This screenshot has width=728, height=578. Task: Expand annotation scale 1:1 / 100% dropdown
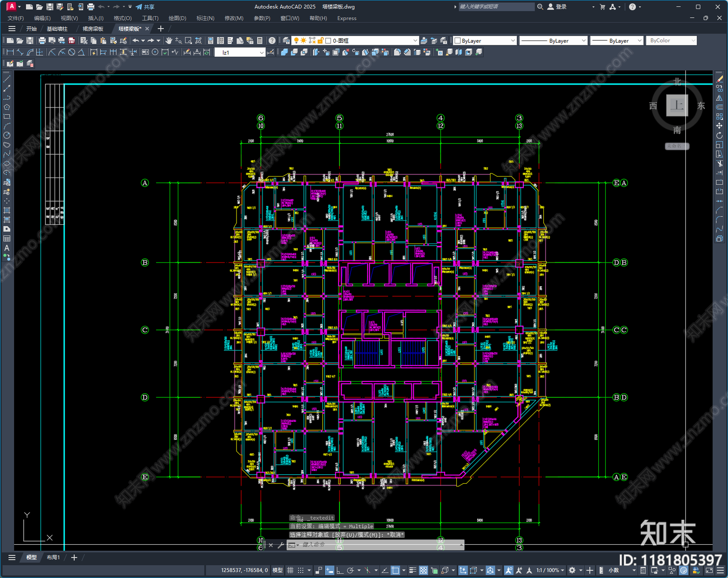coord(550,570)
